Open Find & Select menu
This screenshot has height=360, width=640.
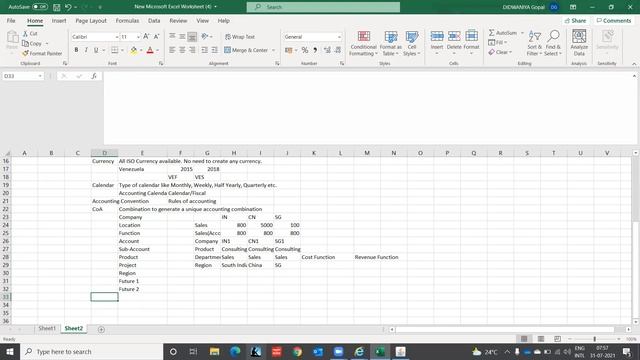pyautogui.click(x=553, y=43)
